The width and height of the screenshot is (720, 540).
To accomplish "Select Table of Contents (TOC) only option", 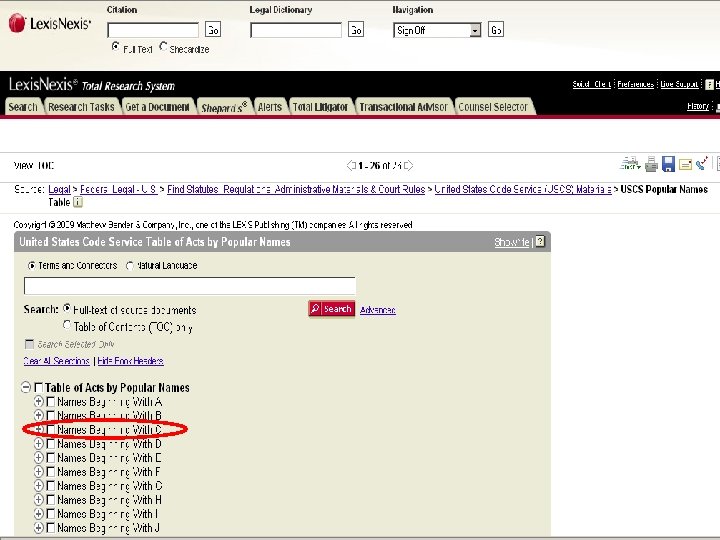I will (67, 325).
